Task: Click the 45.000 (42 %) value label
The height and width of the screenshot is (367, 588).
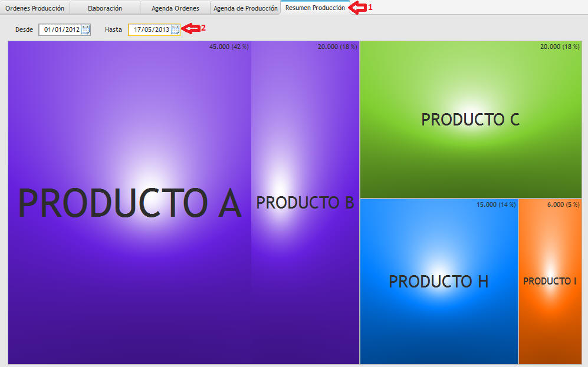Action: [x=229, y=47]
